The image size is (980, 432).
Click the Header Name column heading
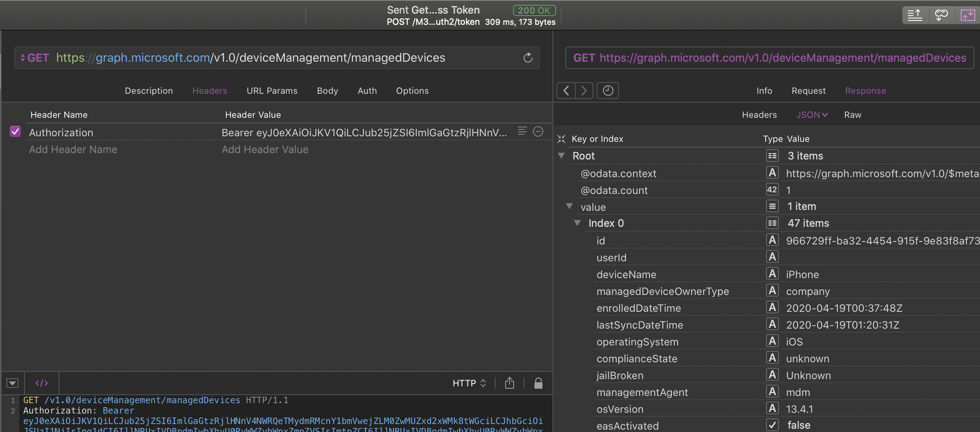pos(59,115)
